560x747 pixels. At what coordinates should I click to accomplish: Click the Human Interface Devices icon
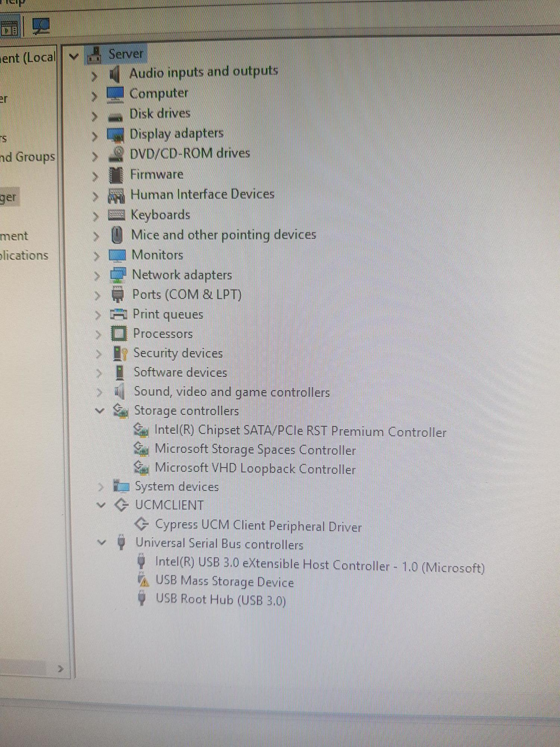[116, 196]
